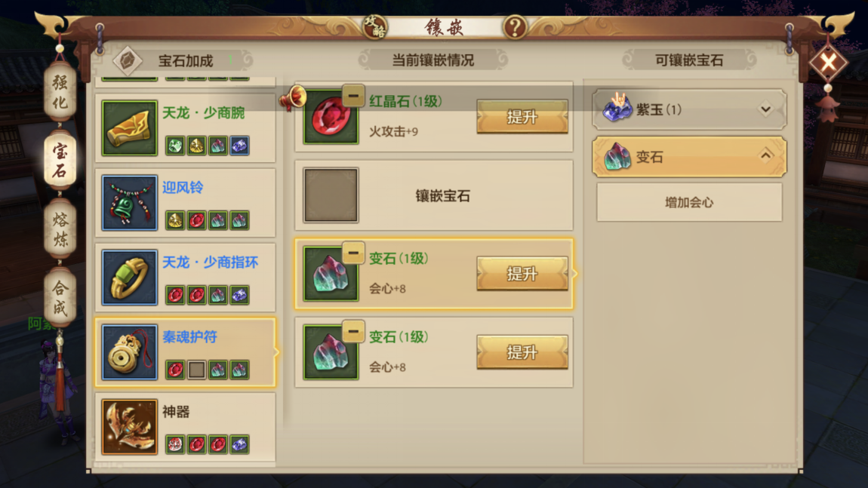Collapse the 变石 gem category
Viewport: 868px width, 488px height.
coord(765,155)
